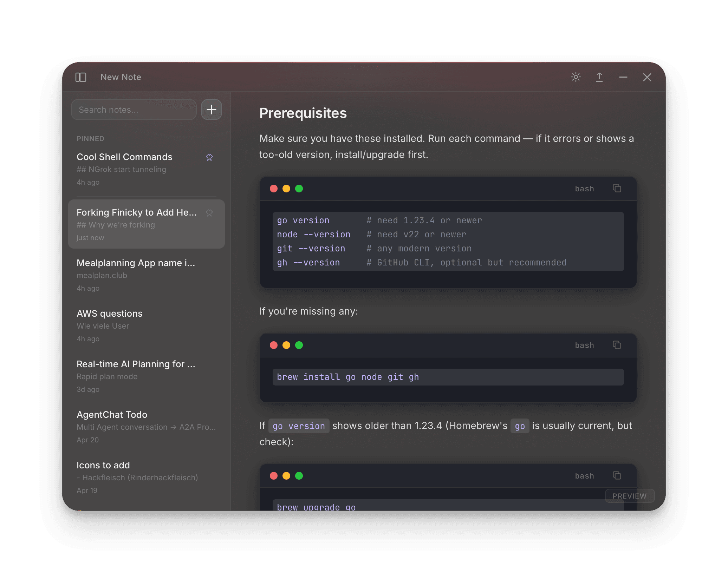Open the Icons to add note
The height and width of the screenshot is (573, 728).
click(103, 465)
